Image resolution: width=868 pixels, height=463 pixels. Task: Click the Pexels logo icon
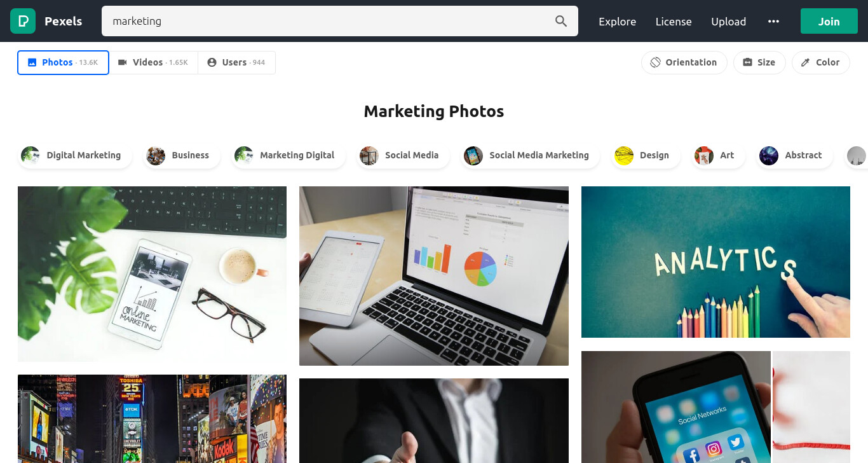[x=23, y=21]
